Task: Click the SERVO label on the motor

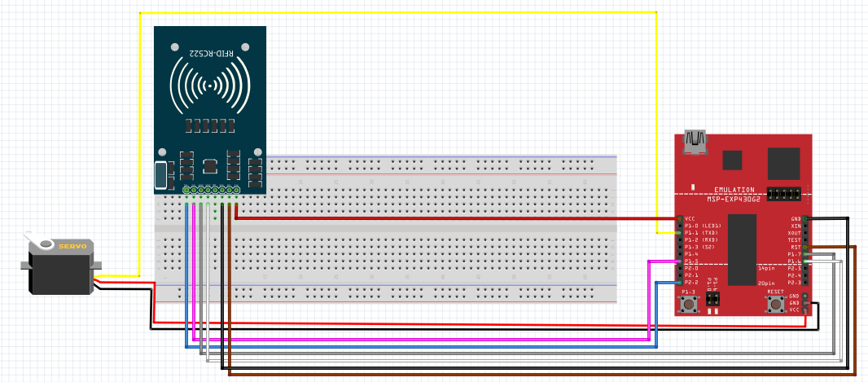Action: point(72,246)
